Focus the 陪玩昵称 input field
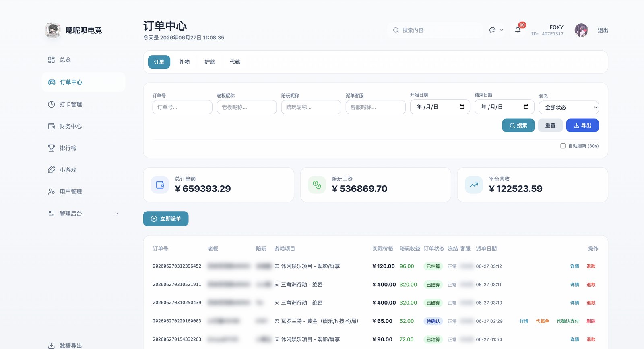644x349 pixels. 311,107
